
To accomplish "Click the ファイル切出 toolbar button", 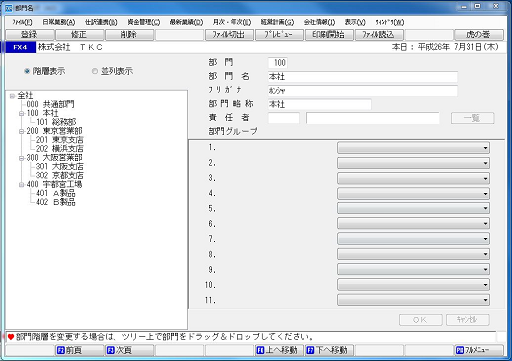I will [229, 35].
